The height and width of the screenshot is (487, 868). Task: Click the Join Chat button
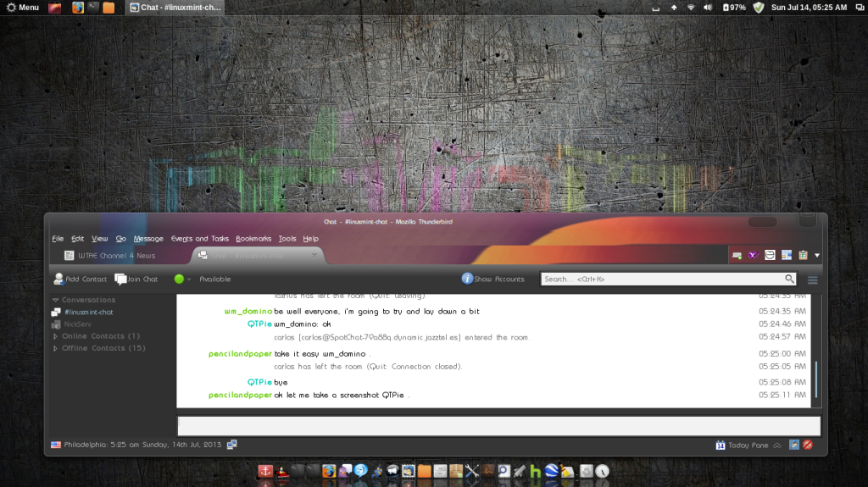136,279
